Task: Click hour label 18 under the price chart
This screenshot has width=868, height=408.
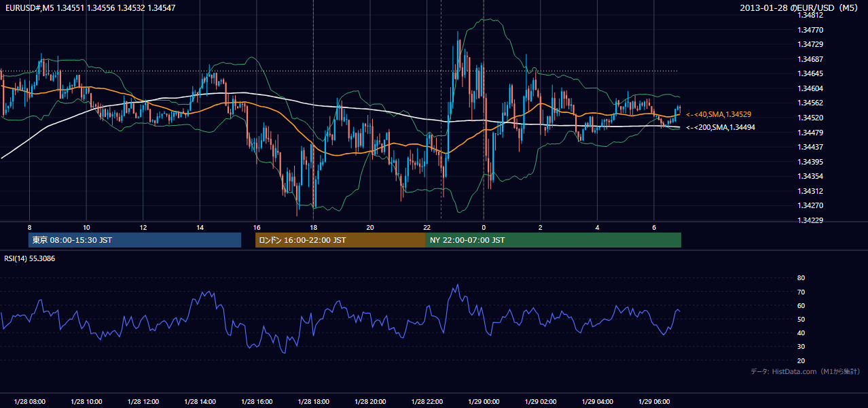Action: (313, 227)
